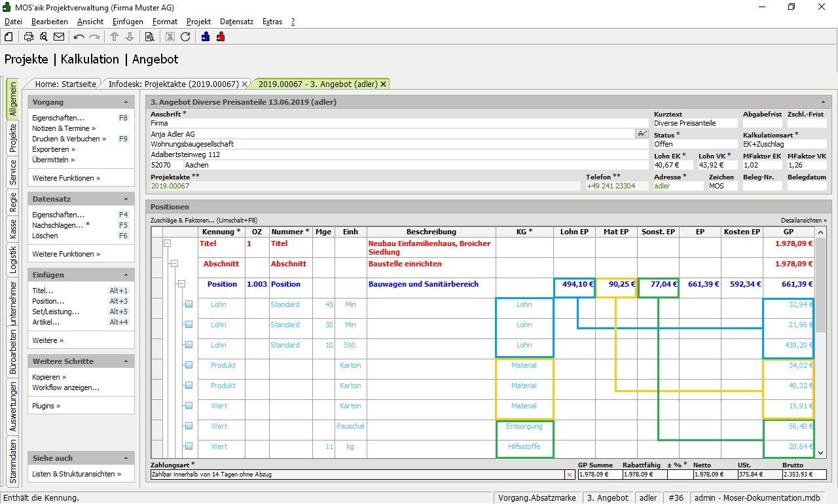Switch to Infodesk: Projektakte tab
The height and width of the screenshot is (504, 838).
pos(173,84)
